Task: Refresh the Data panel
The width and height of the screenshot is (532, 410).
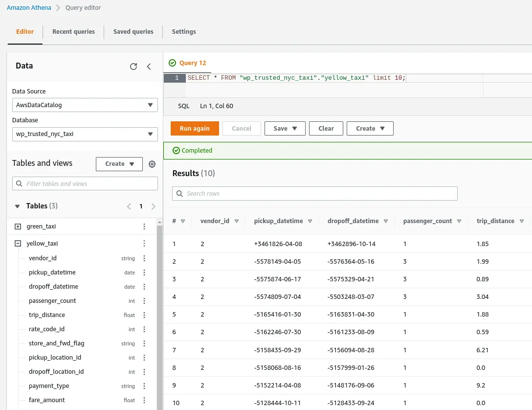Action: pos(133,66)
